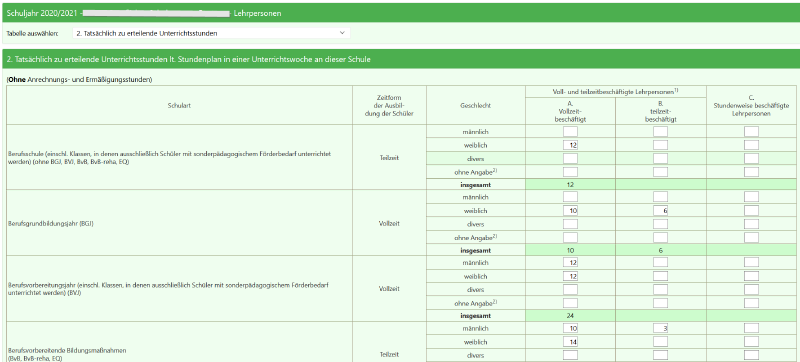
Task: Click Berufsschule männlich Stundenweise beschäftigte field
Action: 751,132
